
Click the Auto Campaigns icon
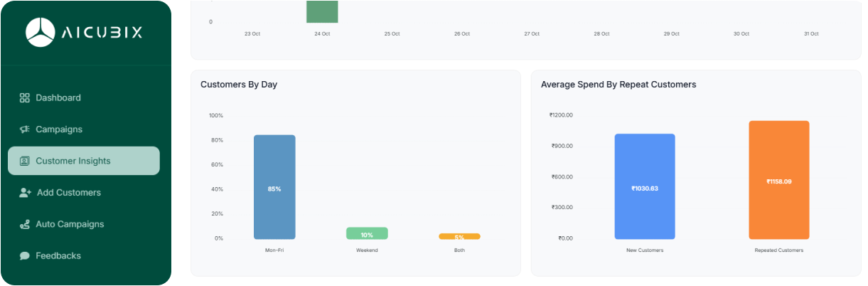pyautogui.click(x=24, y=224)
